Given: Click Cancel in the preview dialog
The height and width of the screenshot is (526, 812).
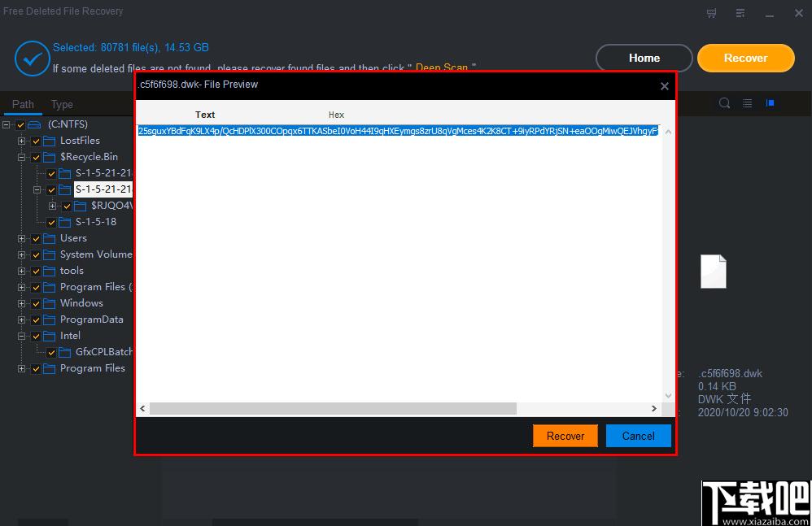Looking at the screenshot, I should tap(638, 436).
